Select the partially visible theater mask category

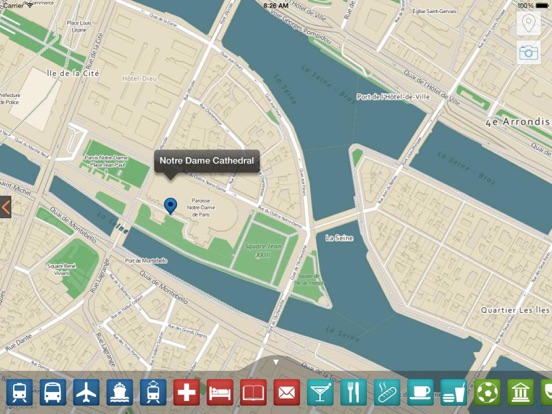(x=547, y=392)
